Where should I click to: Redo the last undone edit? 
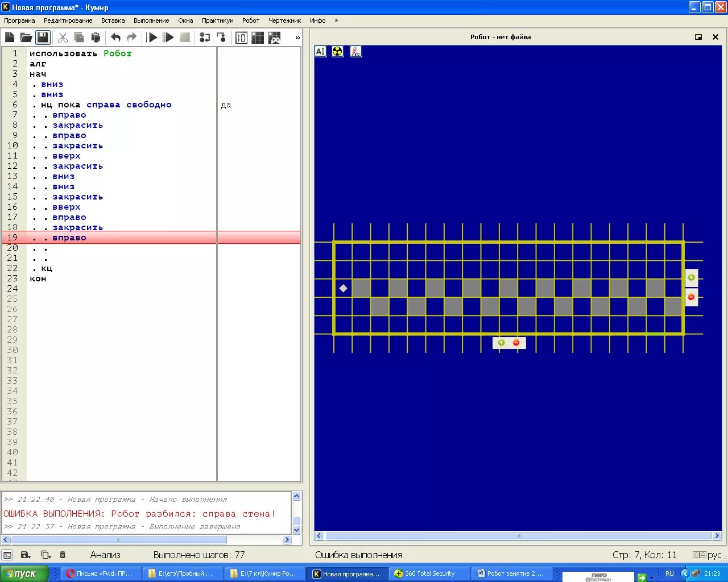132,38
